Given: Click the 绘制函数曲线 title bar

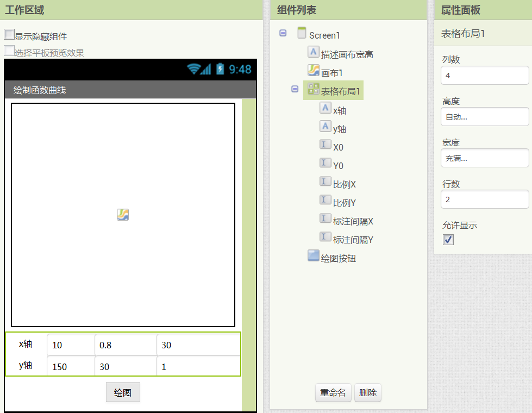Looking at the screenshot, I should point(130,90).
